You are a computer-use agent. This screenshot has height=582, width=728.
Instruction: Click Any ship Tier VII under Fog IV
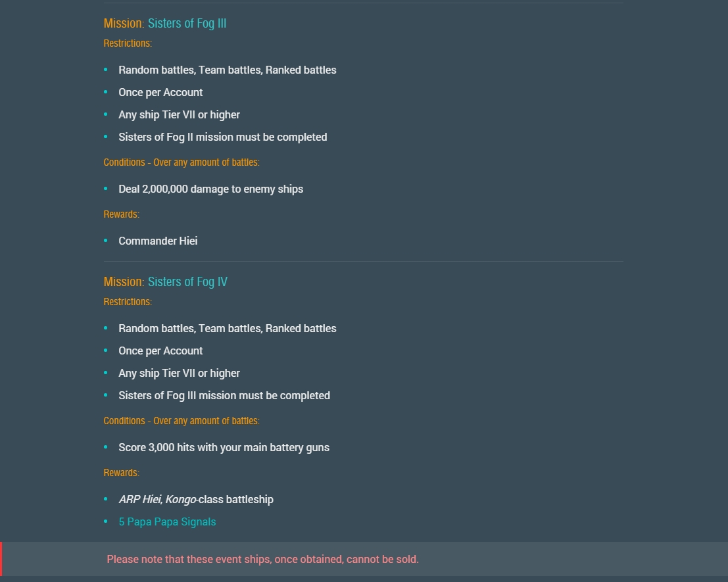[x=180, y=373]
